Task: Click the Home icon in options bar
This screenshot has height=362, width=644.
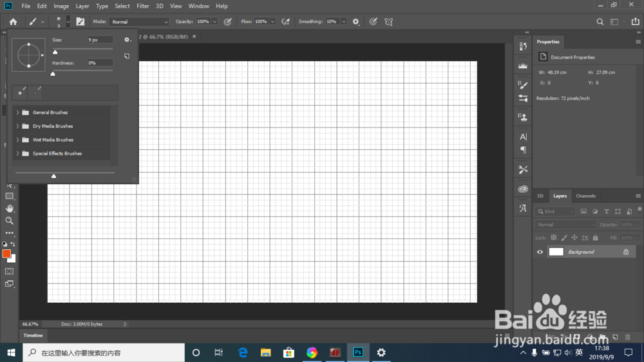Action: (x=13, y=22)
